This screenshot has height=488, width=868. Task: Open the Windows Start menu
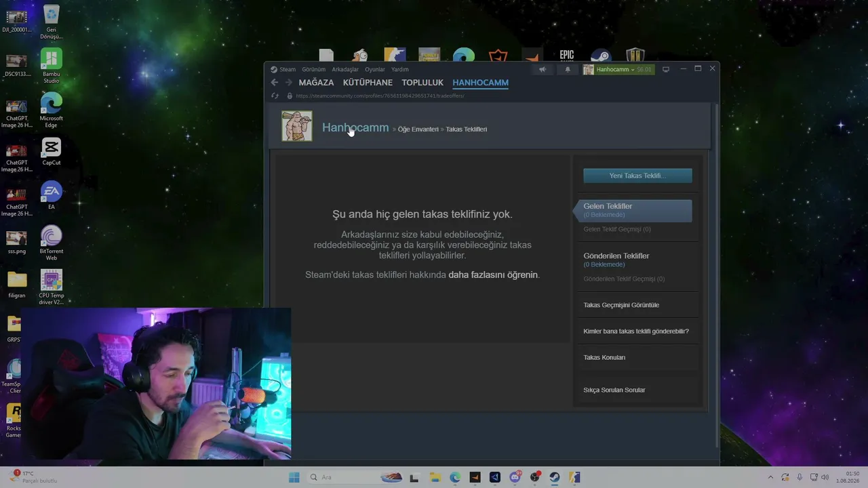(x=294, y=477)
